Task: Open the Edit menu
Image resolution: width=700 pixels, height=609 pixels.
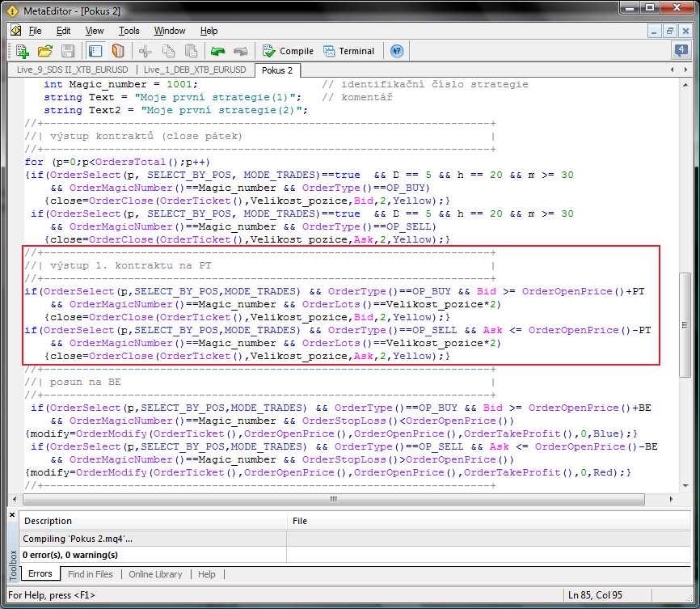Action: coord(63,31)
